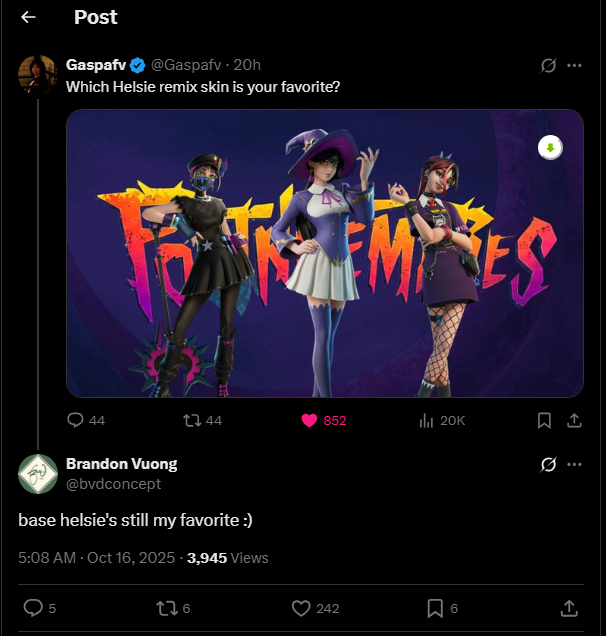Open three-dot menu on Brandon Vuong's reply
606x636 pixels.
pos(574,464)
